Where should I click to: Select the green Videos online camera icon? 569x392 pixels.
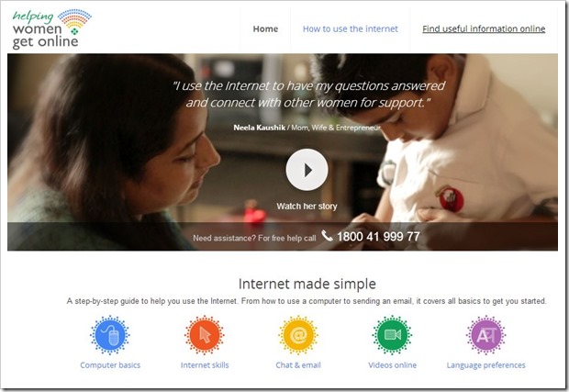click(x=392, y=335)
